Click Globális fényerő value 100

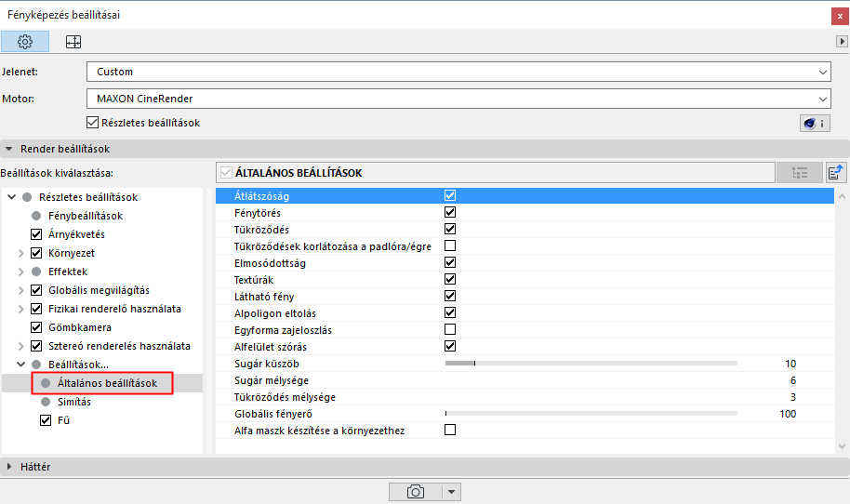coord(788,414)
